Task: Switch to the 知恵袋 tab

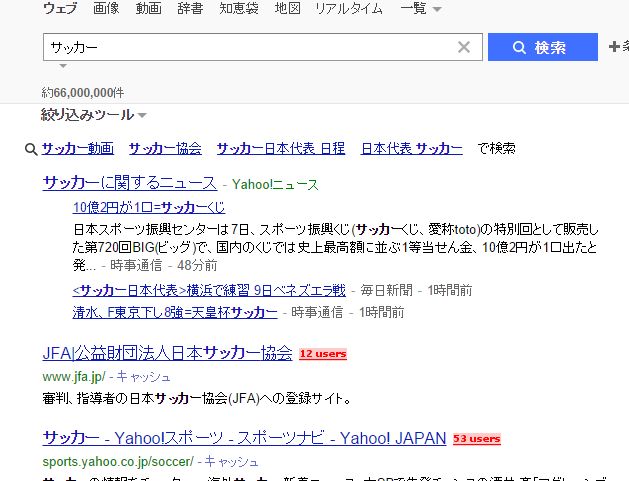Action: click(239, 8)
